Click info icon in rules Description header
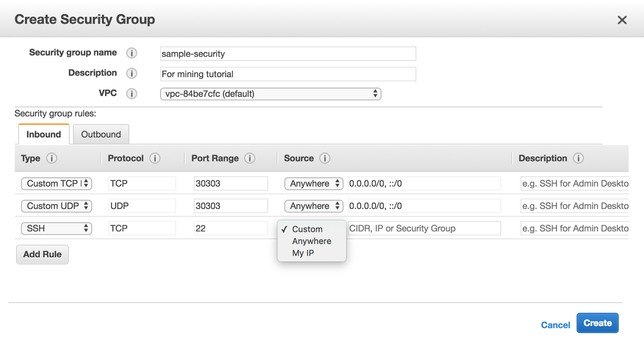Viewport: 644px width, 345px height. click(x=578, y=158)
